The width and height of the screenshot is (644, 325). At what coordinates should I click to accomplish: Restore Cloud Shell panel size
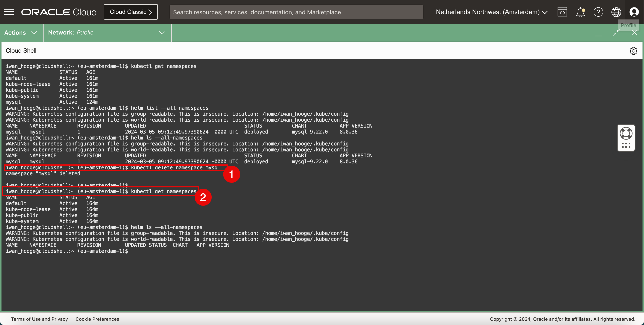(617, 33)
